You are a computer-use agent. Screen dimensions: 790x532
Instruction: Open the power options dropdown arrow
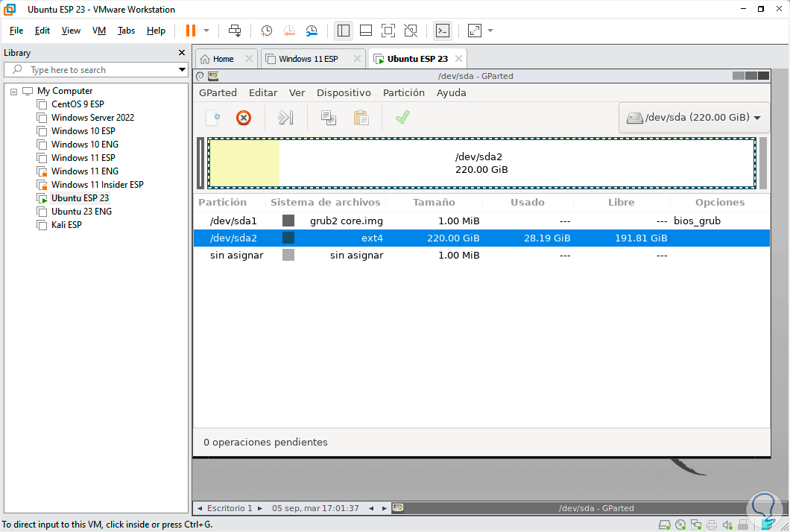[206, 31]
